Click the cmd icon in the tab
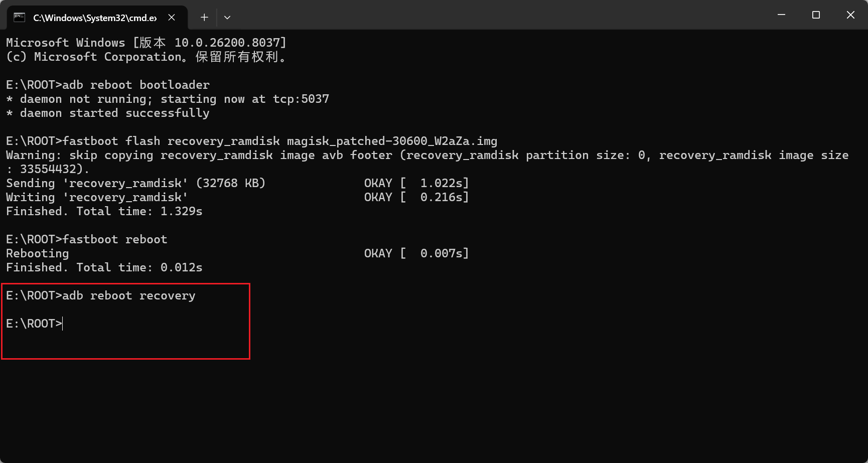This screenshot has height=463, width=868. (19, 18)
